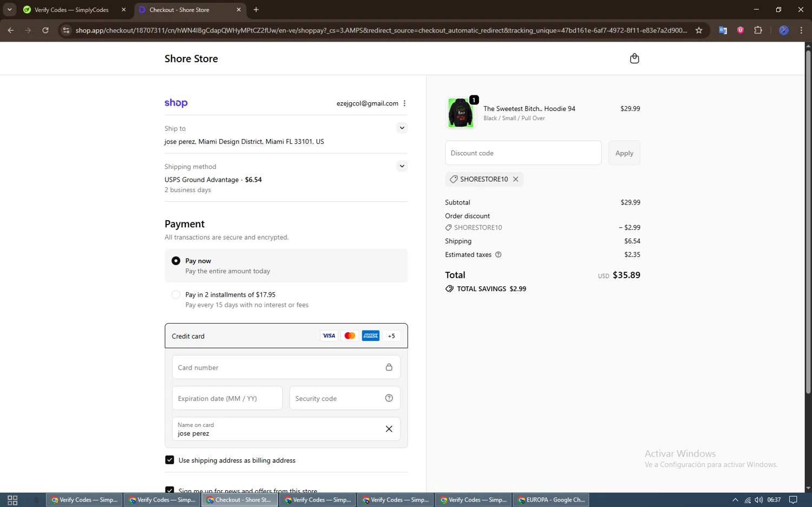812x507 pixels.
Task: Open the shopping bag cart icon
Action: click(634, 58)
